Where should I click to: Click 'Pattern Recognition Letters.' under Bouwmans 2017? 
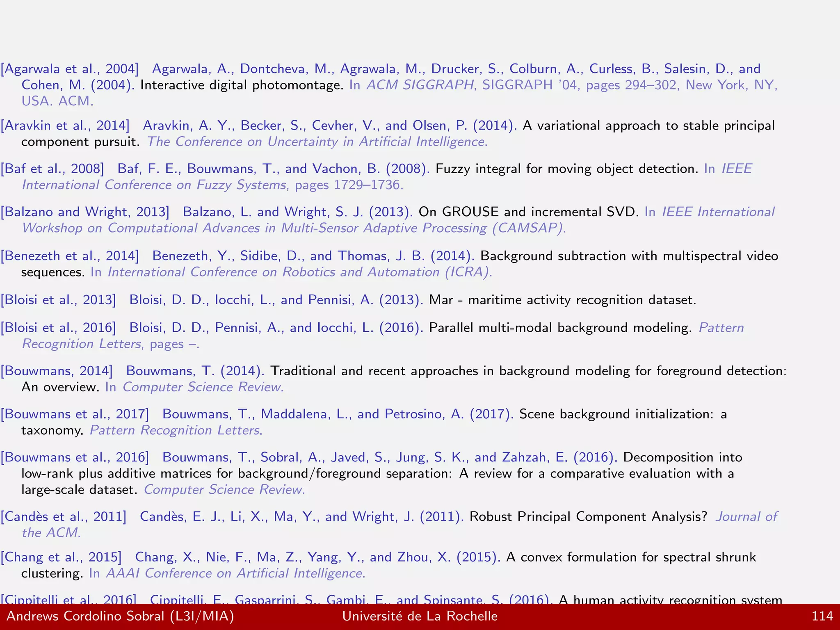point(176,430)
